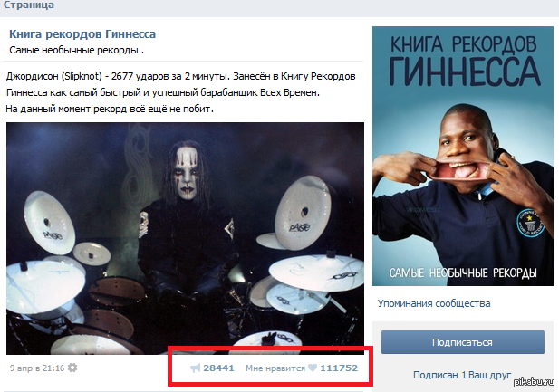Click the Мне нравится label

[x=275, y=368]
